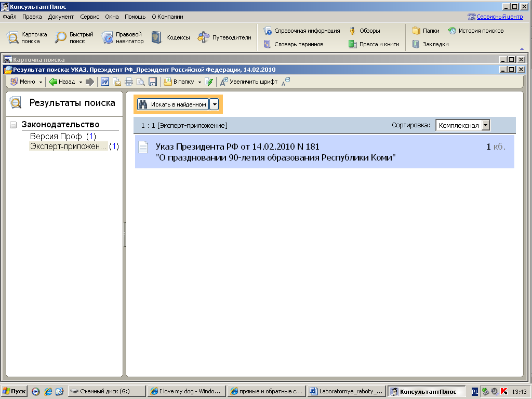Click the Пуск start button
Viewport: 532px width, 399px height.
(x=14, y=391)
